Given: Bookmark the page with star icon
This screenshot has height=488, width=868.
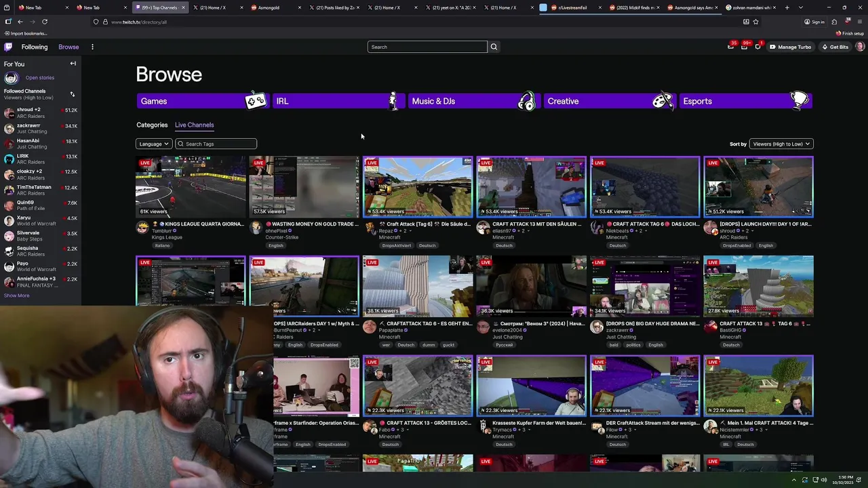Looking at the screenshot, I should click(755, 22).
